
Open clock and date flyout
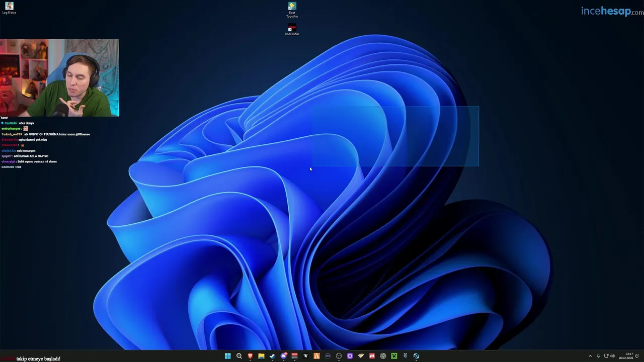626,356
